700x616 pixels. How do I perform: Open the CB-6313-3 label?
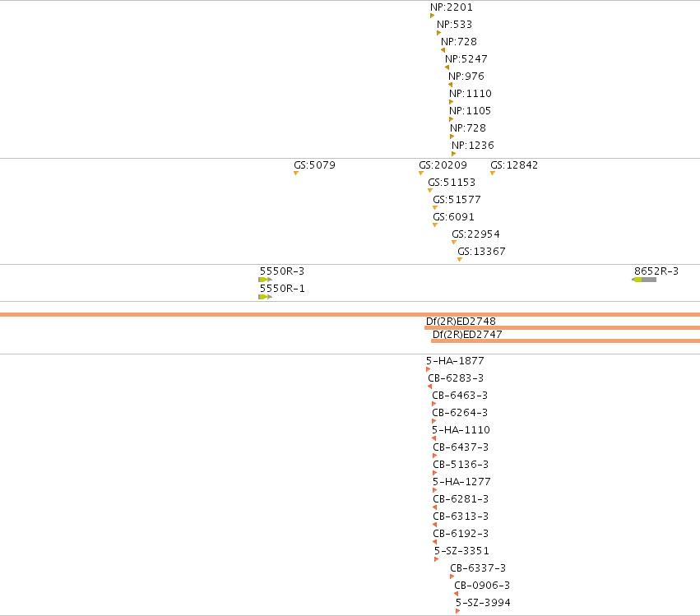(461, 516)
